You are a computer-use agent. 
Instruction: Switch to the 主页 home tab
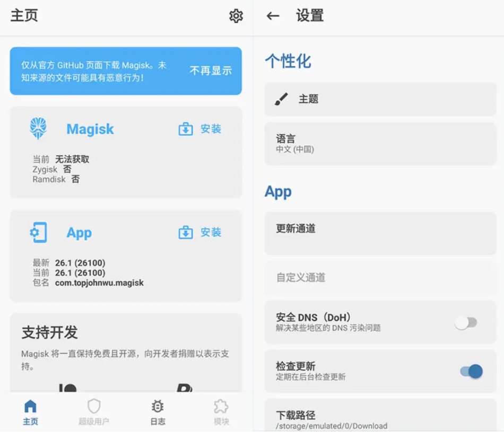31,412
